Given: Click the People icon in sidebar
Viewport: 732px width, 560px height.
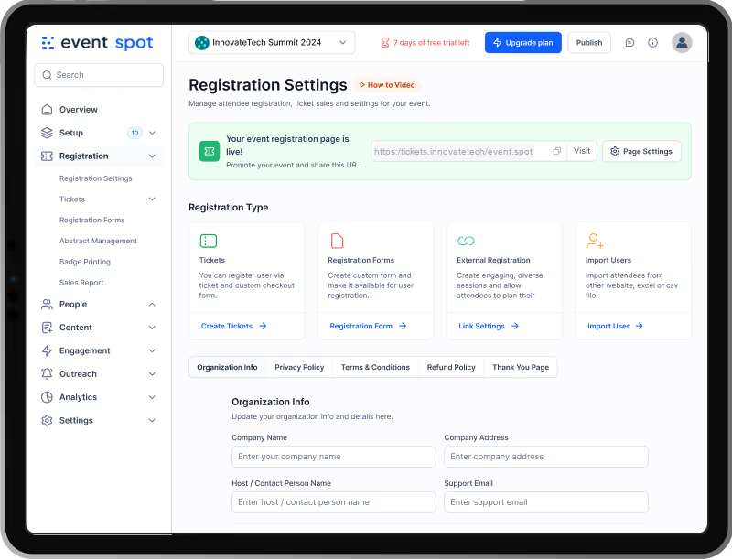Looking at the screenshot, I should pyautogui.click(x=47, y=305).
